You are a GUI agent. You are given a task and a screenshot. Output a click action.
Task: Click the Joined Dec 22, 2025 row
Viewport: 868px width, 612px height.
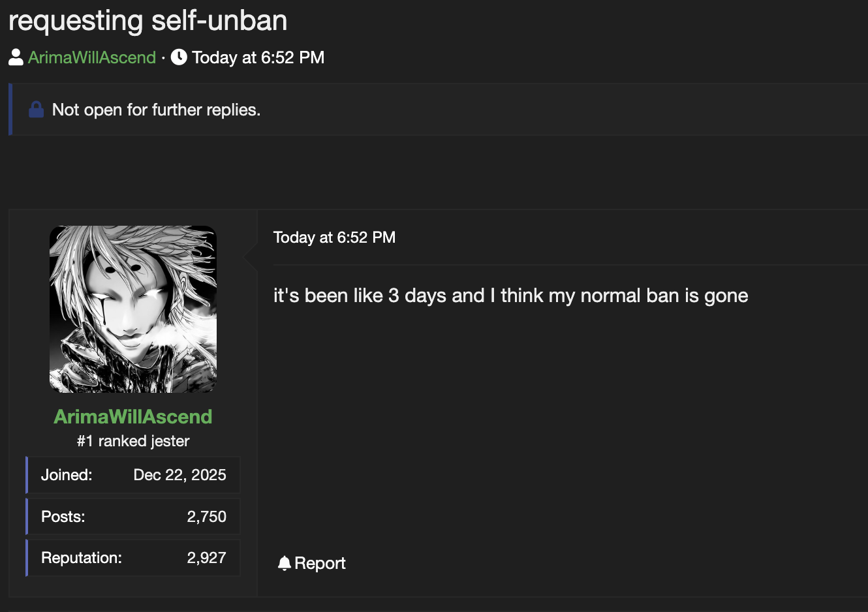(x=133, y=475)
